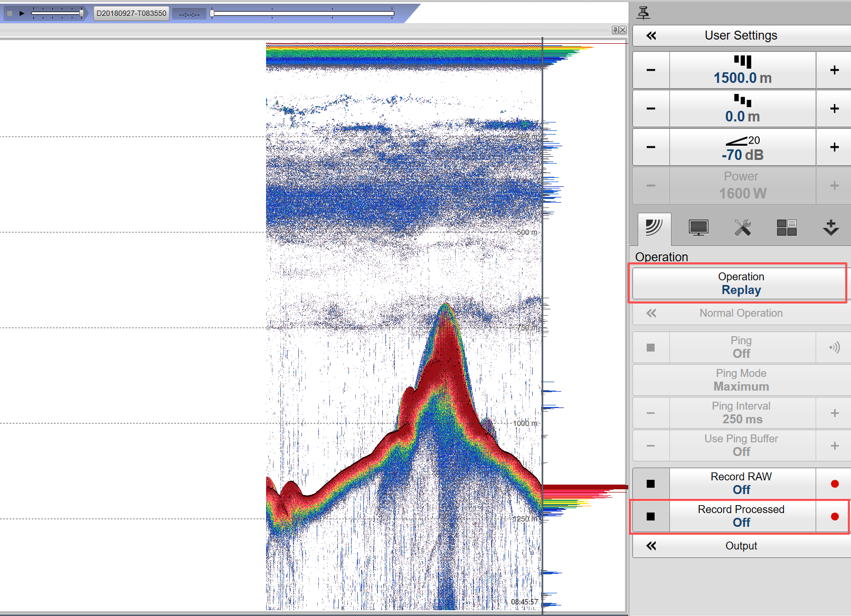
Task: Open the Active menu windows icon
Action: click(786, 228)
